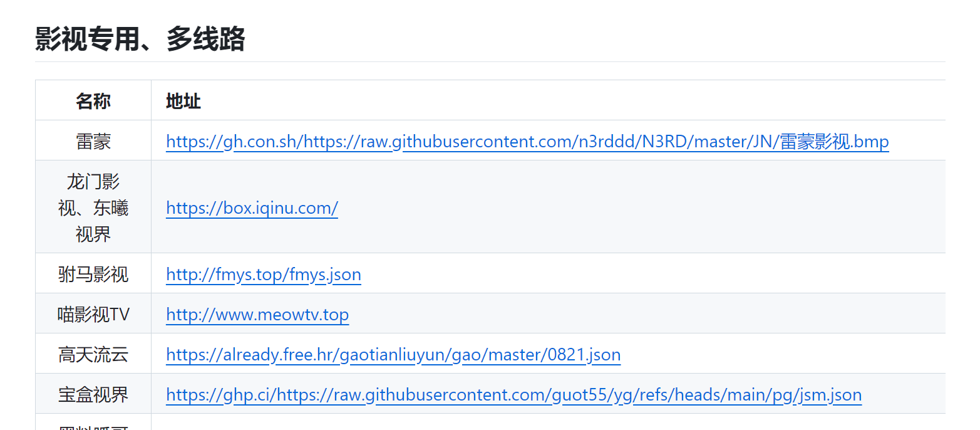980x430 pixels.
Task: Click the partially visible row below 宝盒视界
Action: click(490, 422)
